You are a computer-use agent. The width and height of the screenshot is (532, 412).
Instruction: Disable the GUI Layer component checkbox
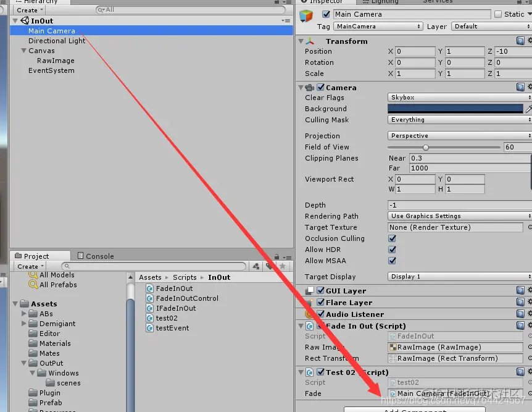(x=321, y=291)
